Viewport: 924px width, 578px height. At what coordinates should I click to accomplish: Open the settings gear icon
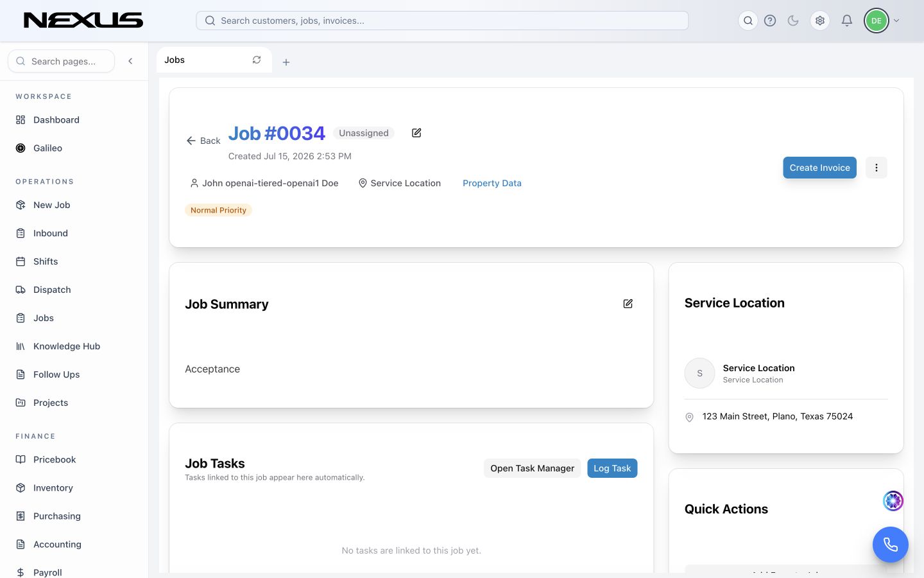coord(820,21)
